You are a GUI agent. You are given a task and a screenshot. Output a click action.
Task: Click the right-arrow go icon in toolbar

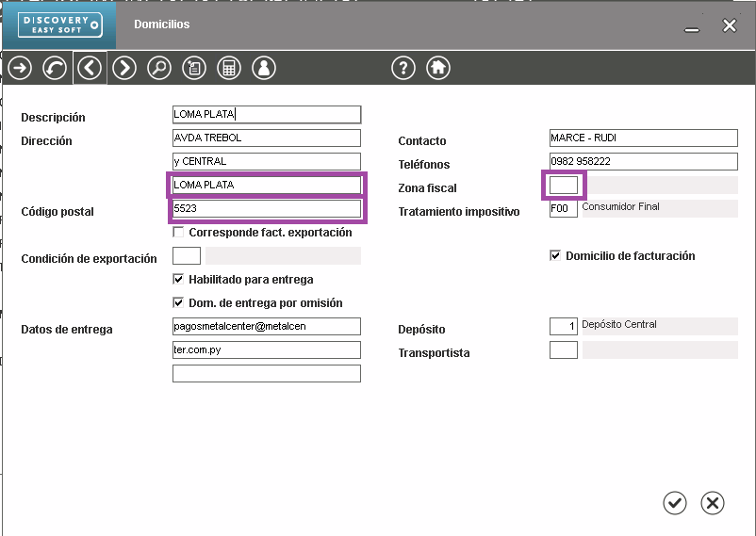pyautogui.click(x=20, y=68)
